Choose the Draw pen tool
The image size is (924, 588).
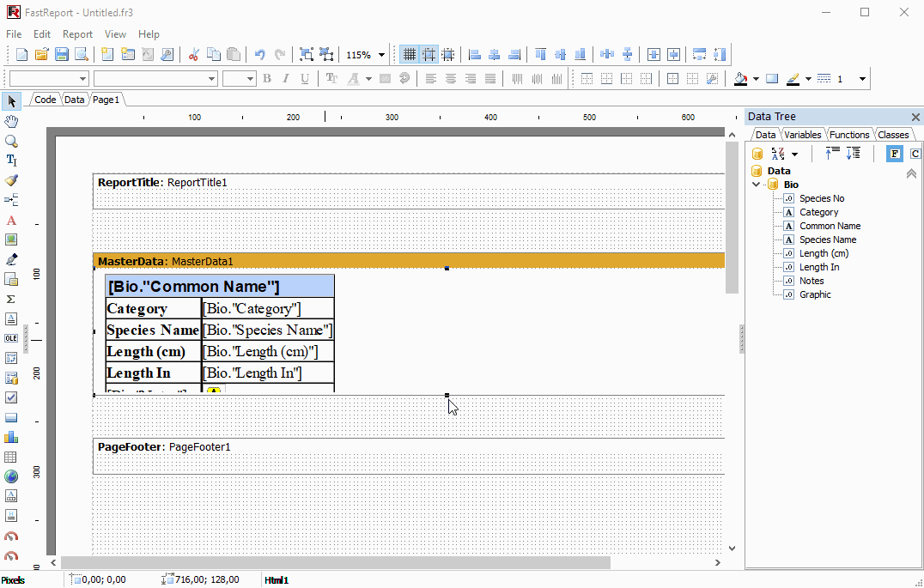[x=11, y=259]
